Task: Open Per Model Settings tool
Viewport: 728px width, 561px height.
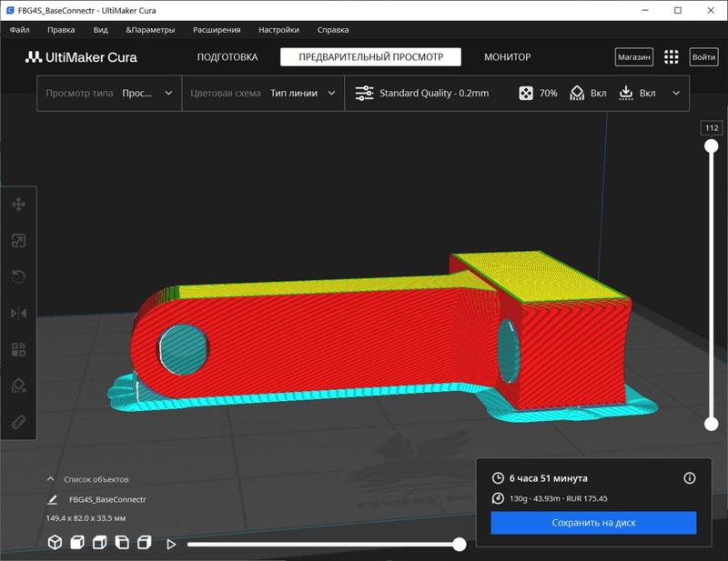Action: (x=18, y=349)
